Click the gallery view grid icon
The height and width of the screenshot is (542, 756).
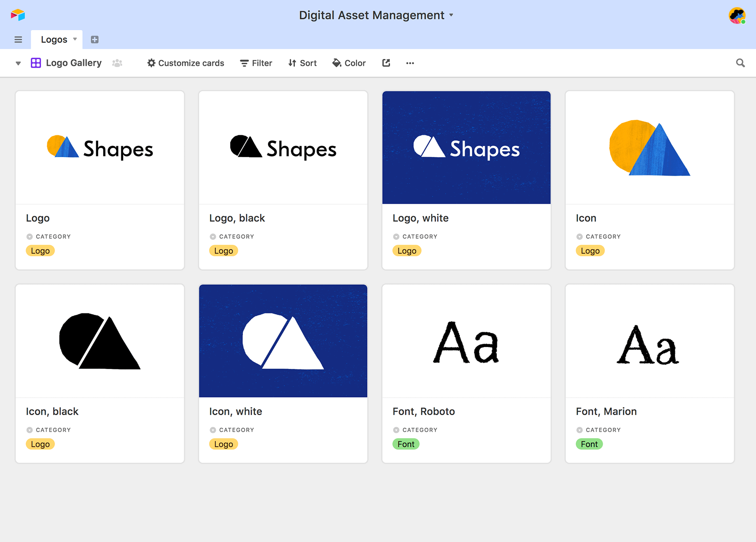[36, 63]
